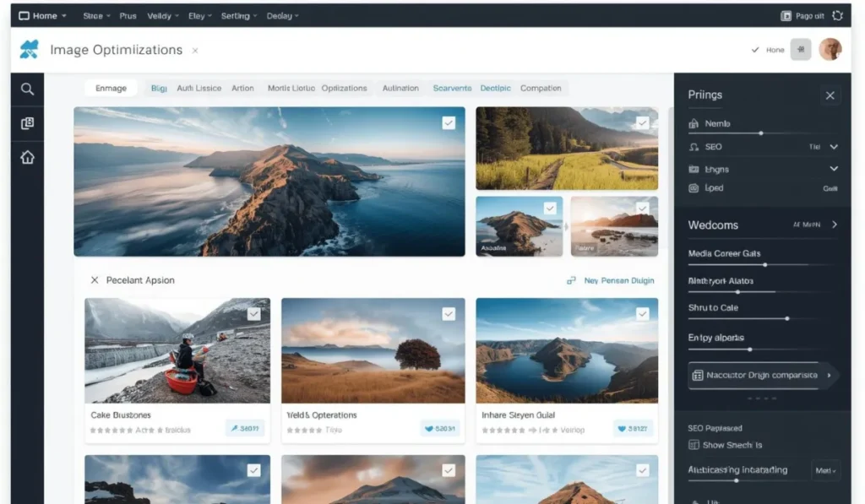Expand the Engns section chevron
Screen dimensions: 865x504
click(834, 169)
